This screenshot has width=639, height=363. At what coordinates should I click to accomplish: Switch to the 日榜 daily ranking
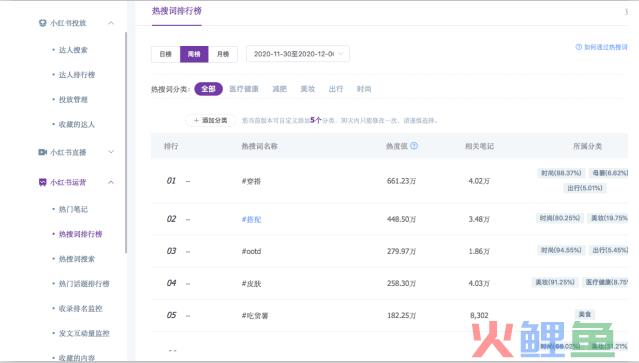[165, 54]
